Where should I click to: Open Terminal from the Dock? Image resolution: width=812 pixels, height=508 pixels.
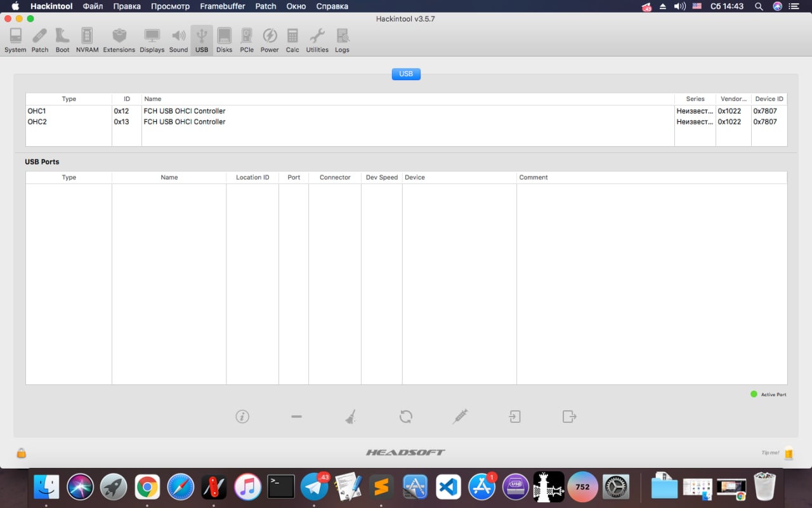pyautogui.click(x=281, y=487)
